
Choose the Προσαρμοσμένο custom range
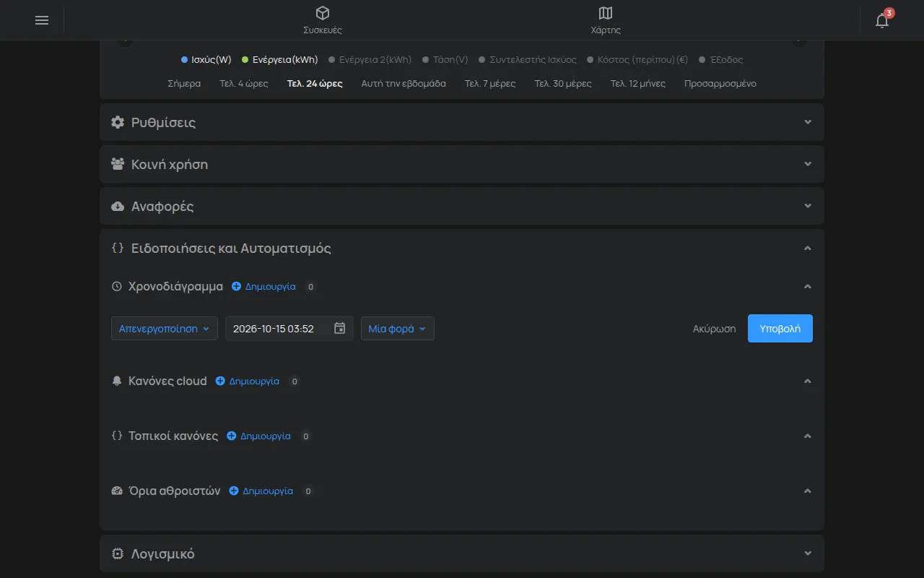coord(720,84)
